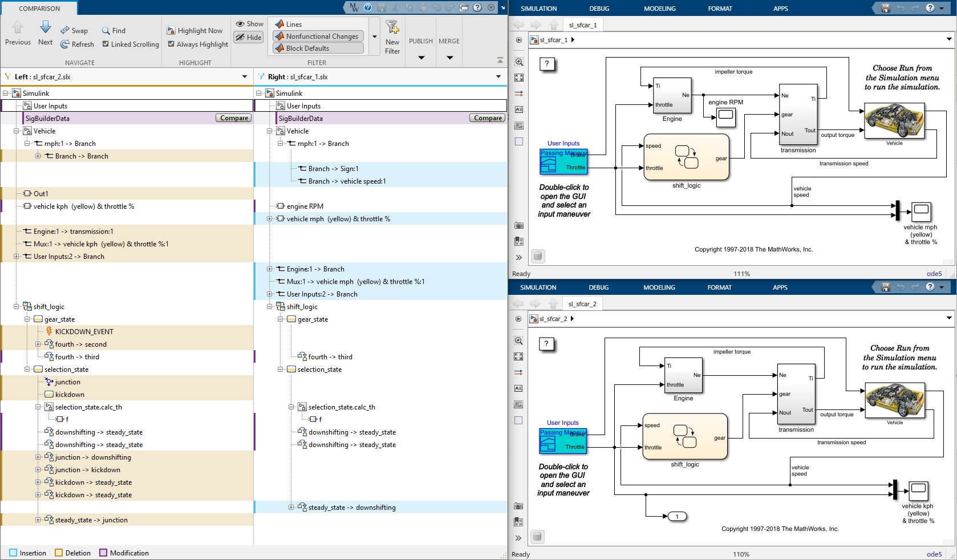Image resolution: width=957 pixels, height=560 pixels.
Task: Open the PUBLISH dropdown arrow
Action: [421, 58]
